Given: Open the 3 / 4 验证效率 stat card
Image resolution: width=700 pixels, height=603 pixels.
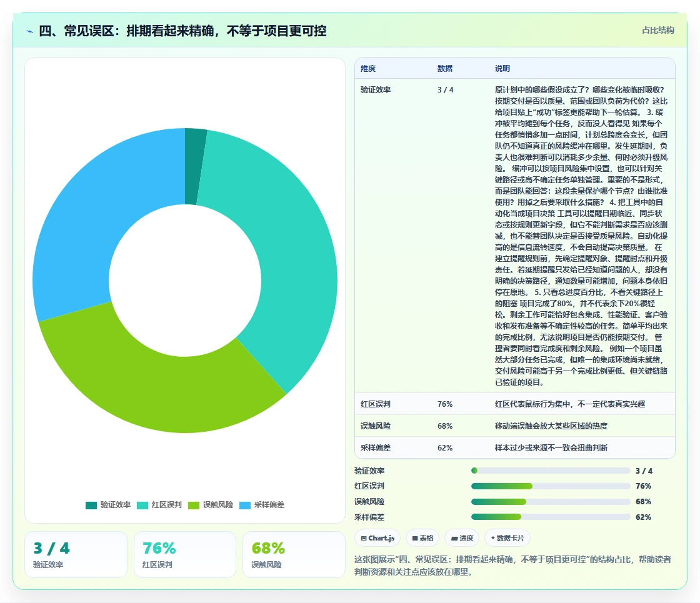Looking at the screenshot, I should [x=76, y=554].
